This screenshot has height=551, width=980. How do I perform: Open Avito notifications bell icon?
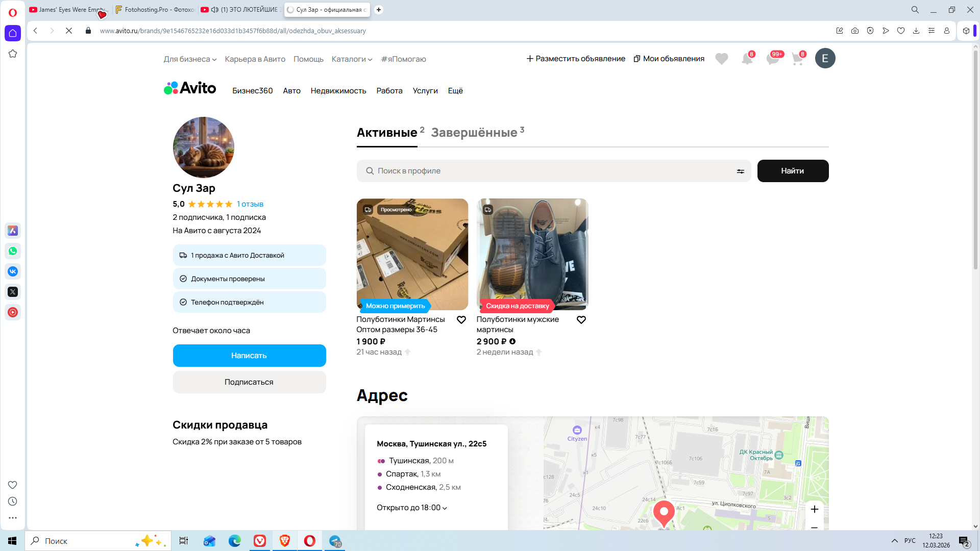[747, 59]
